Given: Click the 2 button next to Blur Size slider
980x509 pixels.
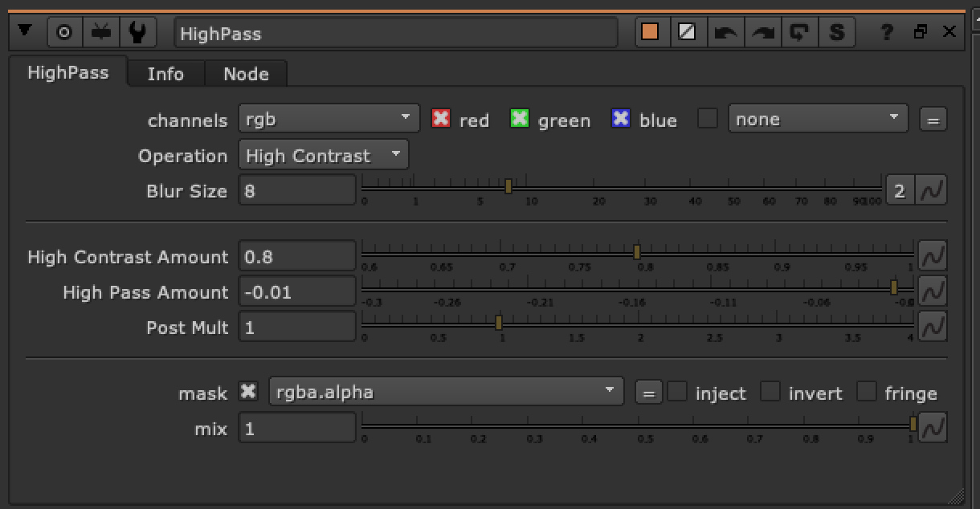Looking at the screenshot, I should 900,190.
